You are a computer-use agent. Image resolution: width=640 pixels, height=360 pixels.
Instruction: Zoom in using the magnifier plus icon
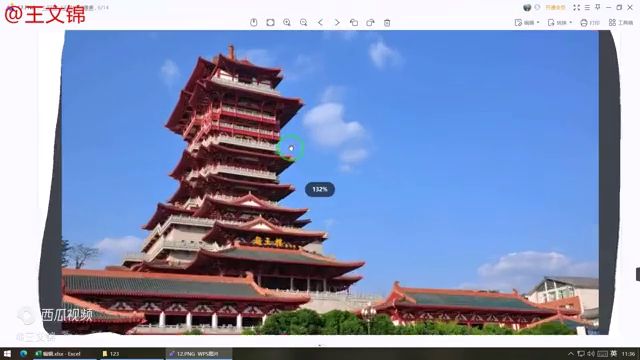[x=287, y=22]
